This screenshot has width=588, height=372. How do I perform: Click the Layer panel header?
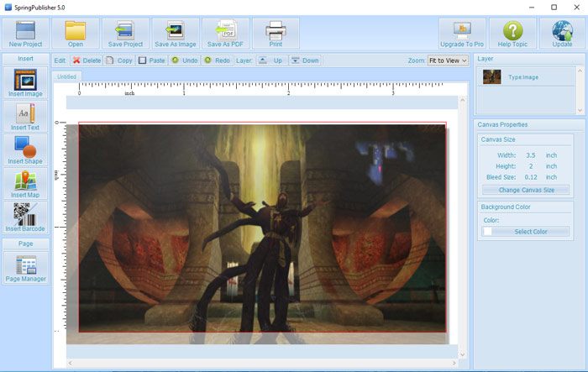click(x=486, y=59)
